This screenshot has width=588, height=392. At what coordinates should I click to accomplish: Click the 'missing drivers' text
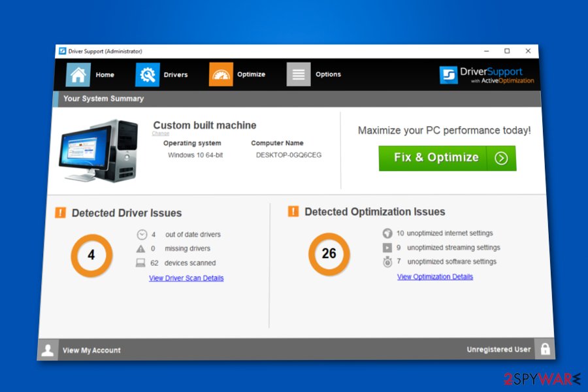click(x=188, y=248)
